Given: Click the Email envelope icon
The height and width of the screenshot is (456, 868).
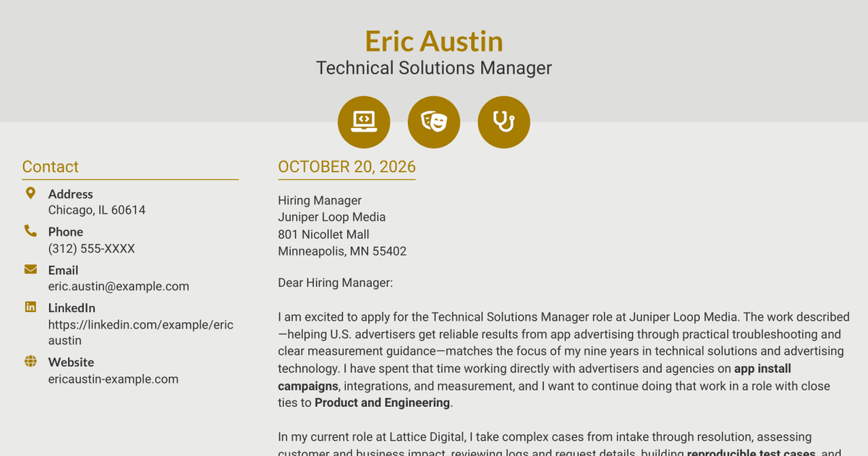Looking at the screenshot, I should coord(30,269).
